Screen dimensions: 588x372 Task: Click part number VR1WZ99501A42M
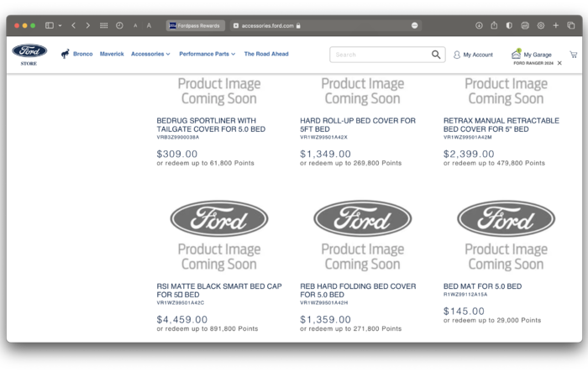point(467,137)
